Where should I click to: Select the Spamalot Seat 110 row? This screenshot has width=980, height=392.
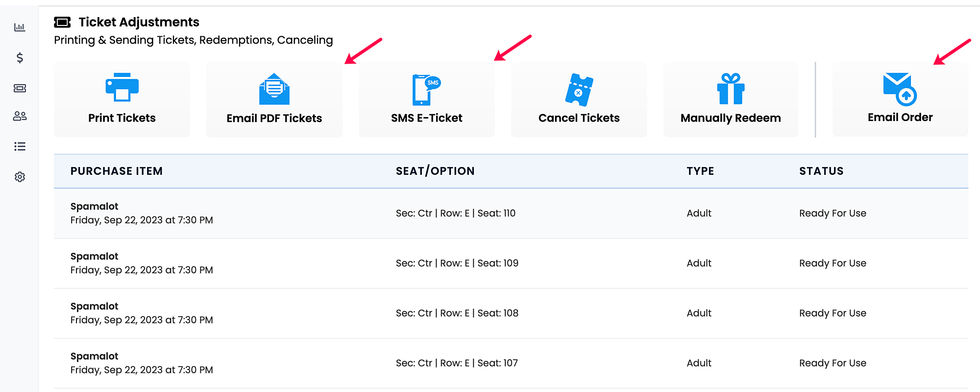[x=511, y=213]
